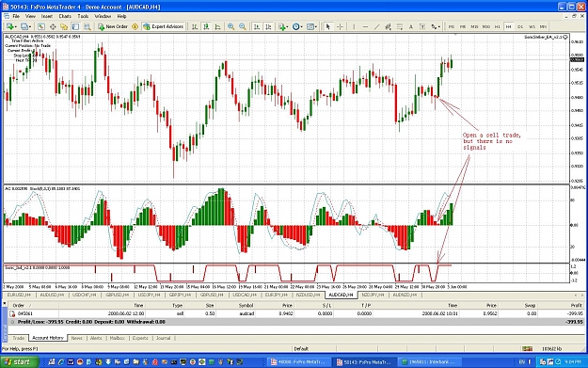Open the File menu

click(x=16, y=16)
